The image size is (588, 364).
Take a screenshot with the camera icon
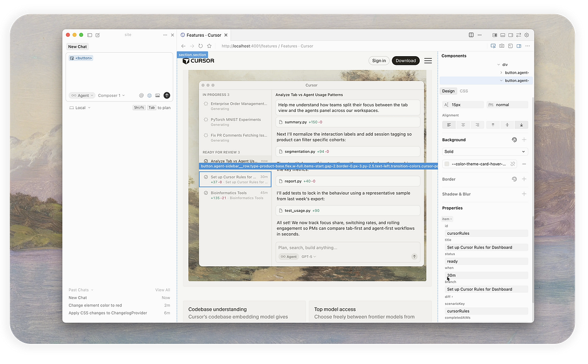pyautogui.click(x=502, y=46)
